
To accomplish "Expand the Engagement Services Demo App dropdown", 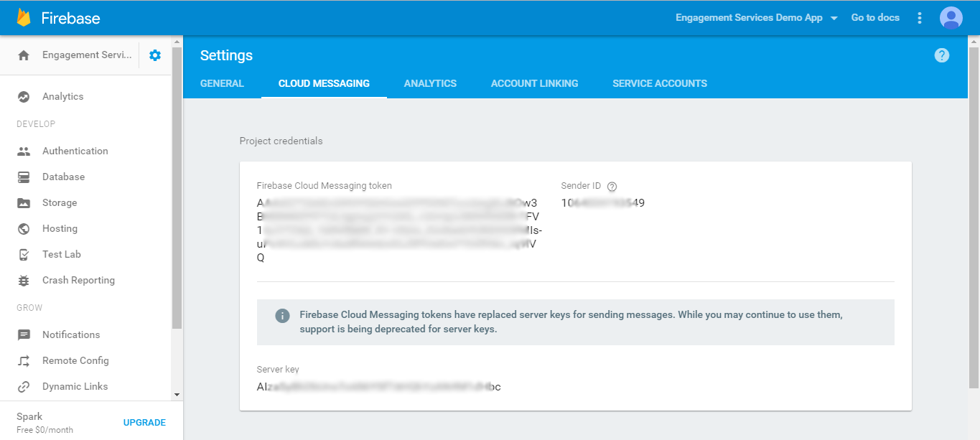I will (x=757, y=18).
